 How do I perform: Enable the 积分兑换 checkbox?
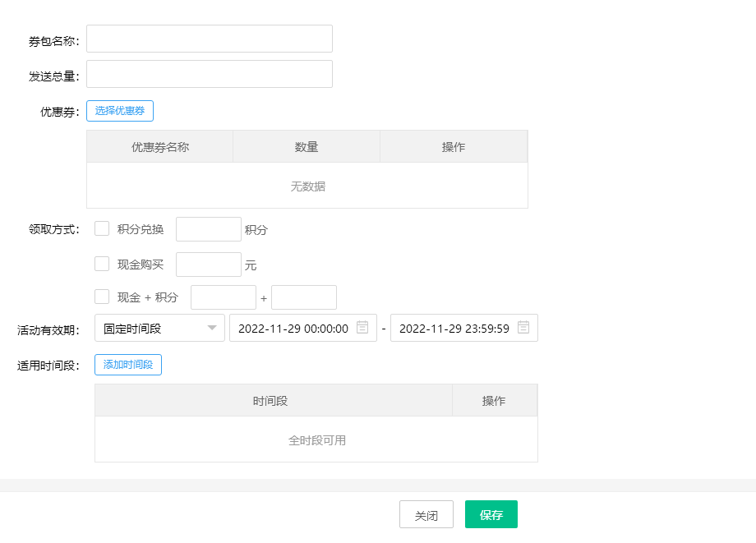102,229
